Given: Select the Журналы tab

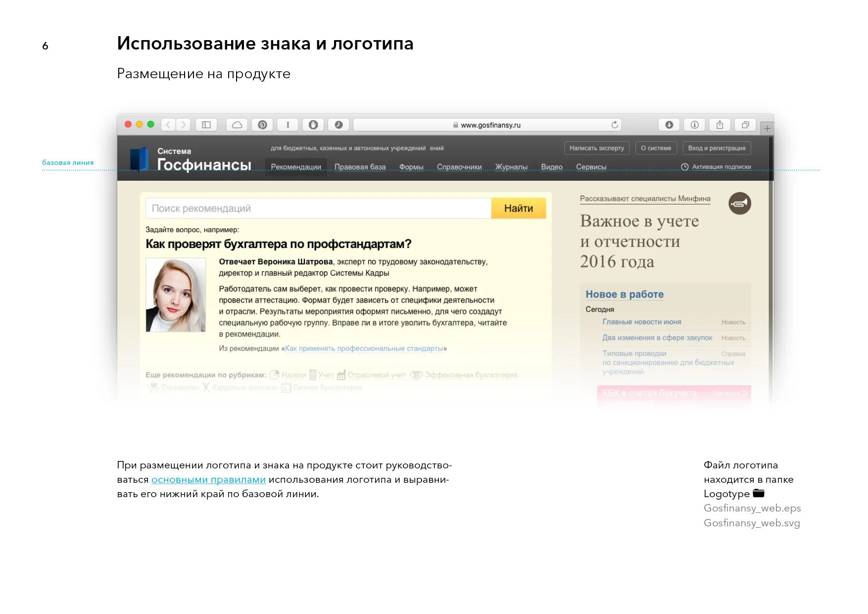Looking at the screenshot, I should [x=511, y=167].
